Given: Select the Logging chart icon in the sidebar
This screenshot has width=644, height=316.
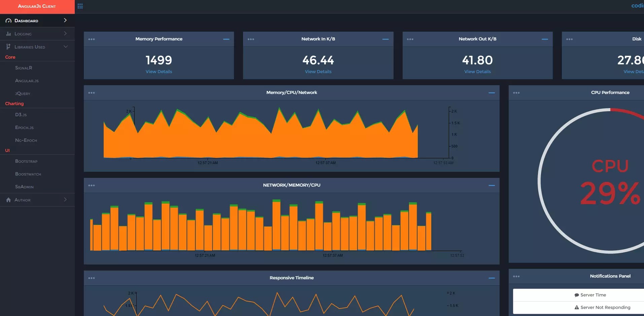Looking at the screenshot, I should click(x=8, y=33).
